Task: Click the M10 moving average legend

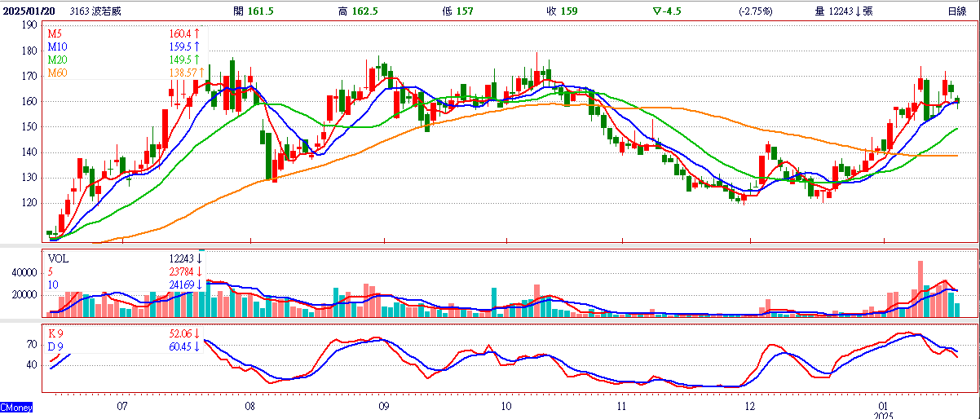Action: (x=57, y=47)
